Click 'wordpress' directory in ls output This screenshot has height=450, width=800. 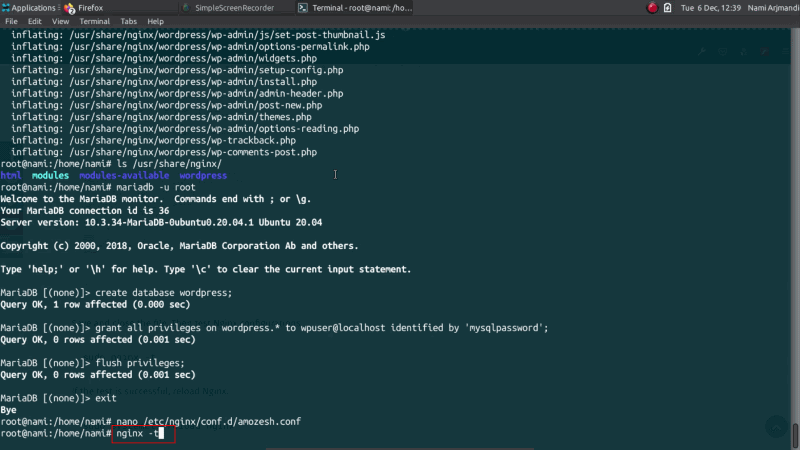pos(203,176)
